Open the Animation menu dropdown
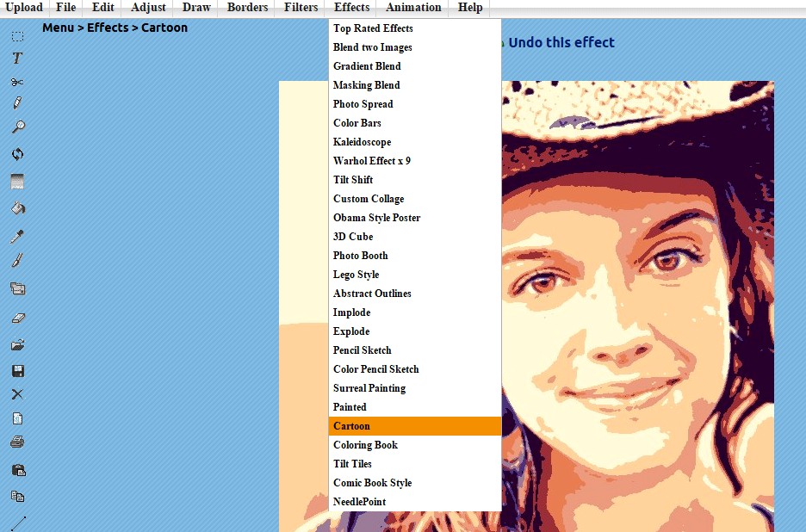This screenshot has width=806, height=532. (413, 8)
